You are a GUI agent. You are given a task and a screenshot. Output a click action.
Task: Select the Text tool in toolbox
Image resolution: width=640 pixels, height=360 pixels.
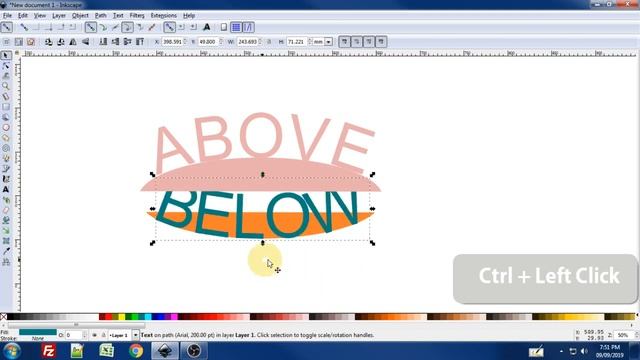(x=6, y=189)
